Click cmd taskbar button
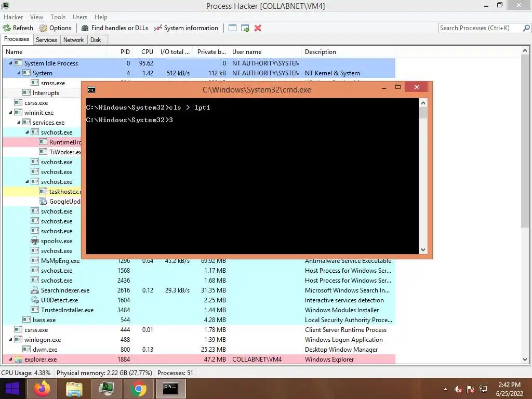This screenshot has width=532, height=399. tap(170, 389)
